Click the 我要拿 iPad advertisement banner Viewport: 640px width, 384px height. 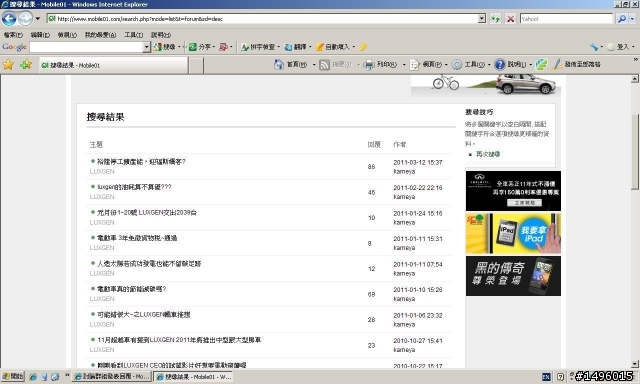tap(513, 233)
